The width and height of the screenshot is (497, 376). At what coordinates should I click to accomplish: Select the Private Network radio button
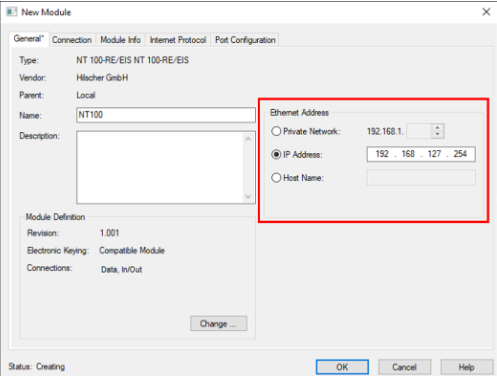[x=276, y=131]
